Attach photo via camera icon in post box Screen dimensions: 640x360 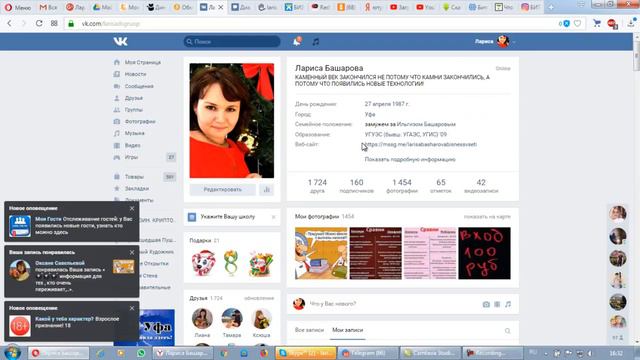(x=486, y=304)
